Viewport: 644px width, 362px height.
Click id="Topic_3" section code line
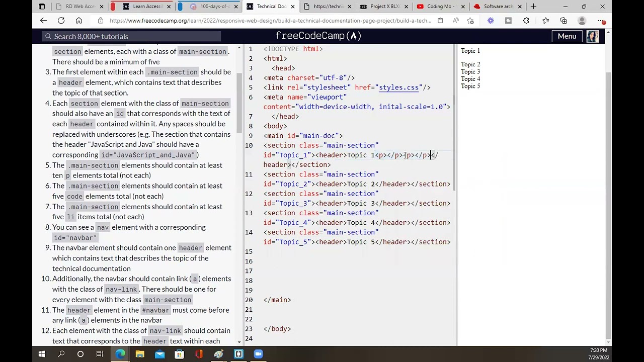pos(357,203)
